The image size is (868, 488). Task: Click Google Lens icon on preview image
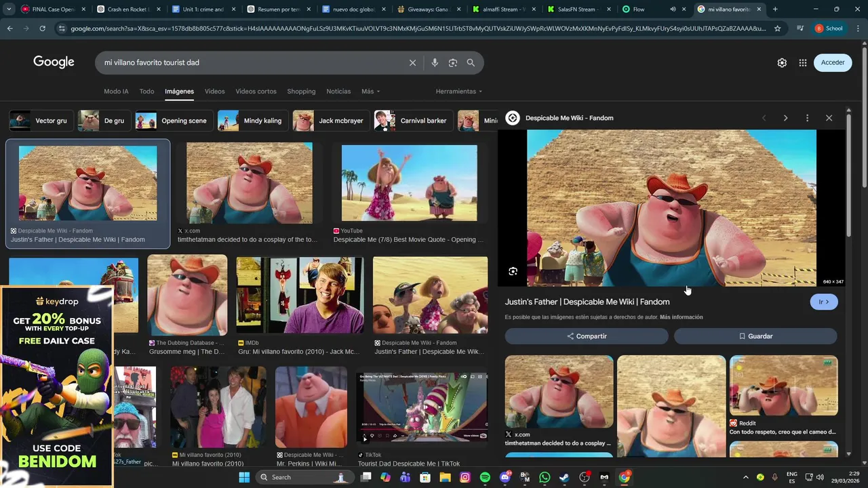(513, 271)
